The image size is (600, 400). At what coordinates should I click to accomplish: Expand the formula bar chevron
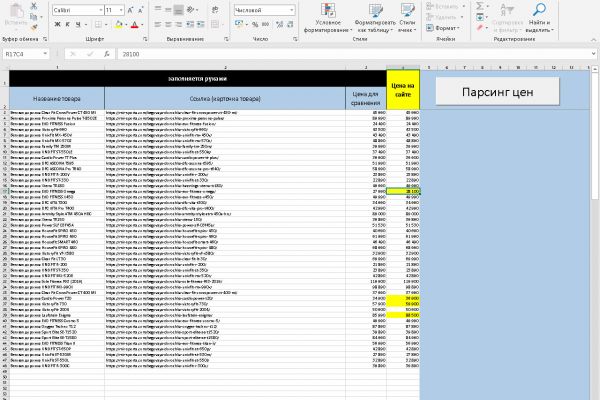(593, 54)
